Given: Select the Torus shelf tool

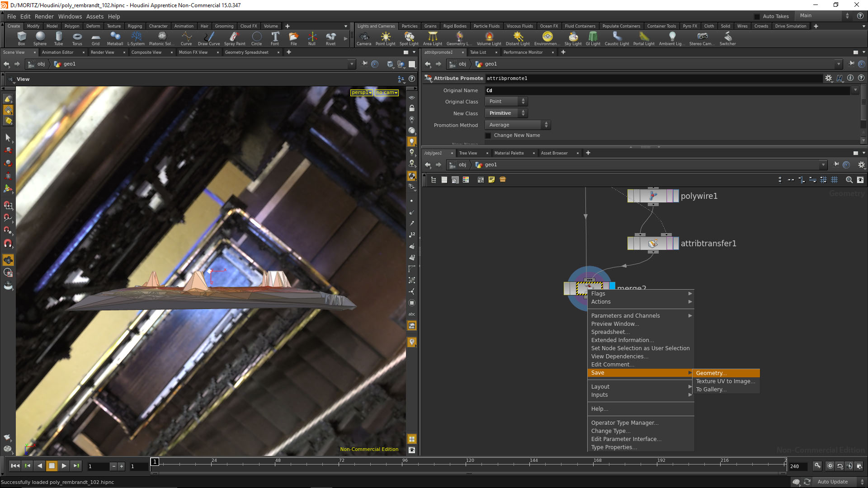Looking at the screenshot, I should pyautogui.click(x=77, y=38).
